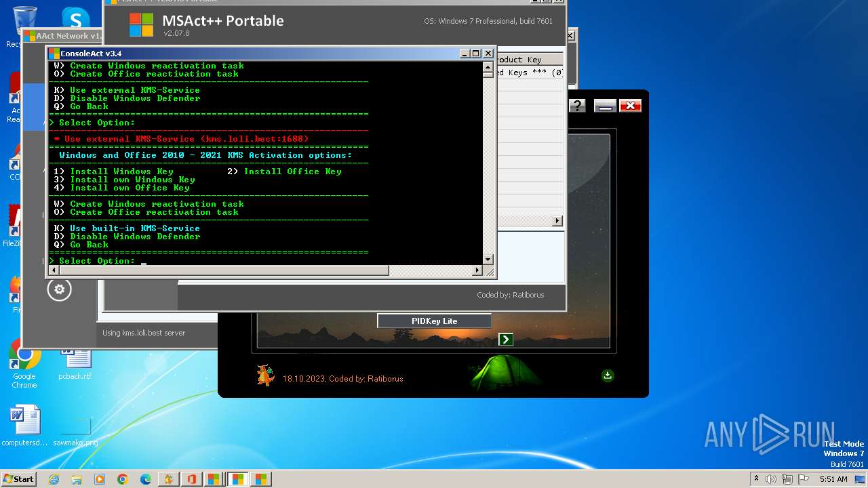Open the Skype desktop shortcut
This screenshot has height=488, width=868.
[x=76, y=18]
